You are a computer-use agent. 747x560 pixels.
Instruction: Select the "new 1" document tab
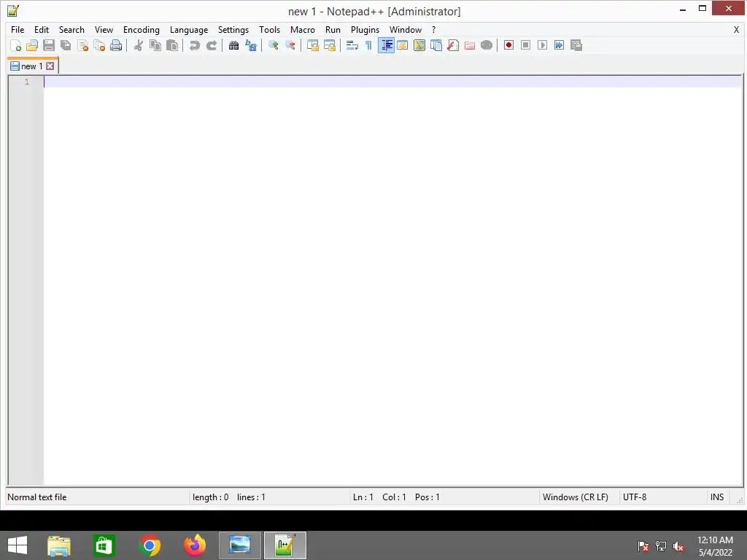click(x=32, y=66)
